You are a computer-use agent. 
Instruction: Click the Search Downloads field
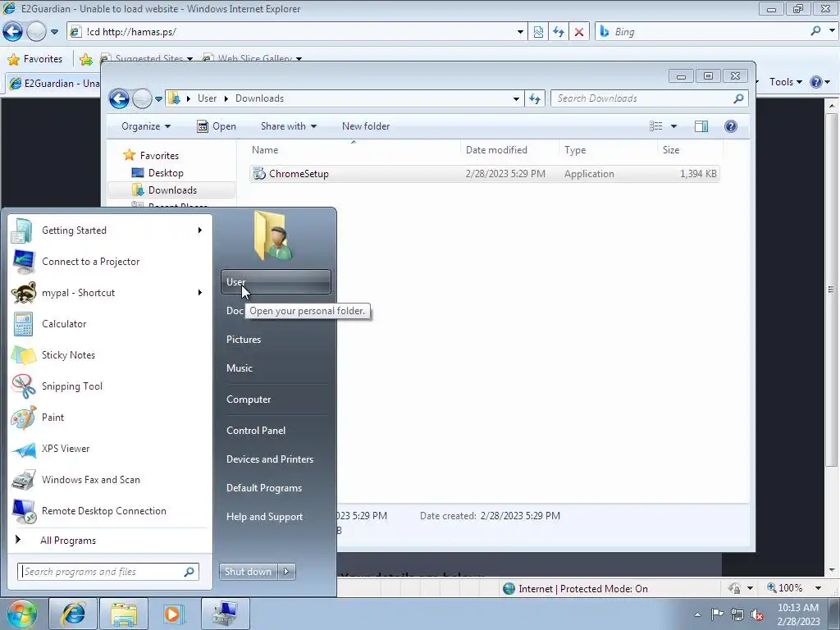click(x=650, y=98)
